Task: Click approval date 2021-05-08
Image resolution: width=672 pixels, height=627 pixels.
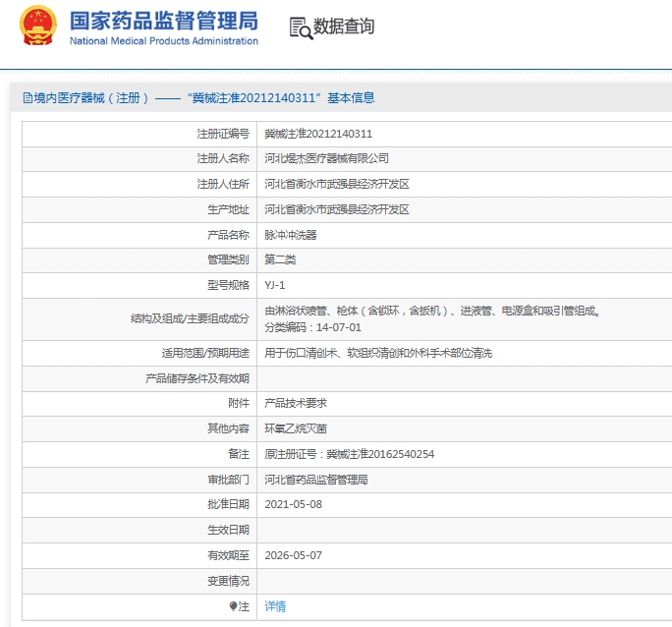Action: 294,504
